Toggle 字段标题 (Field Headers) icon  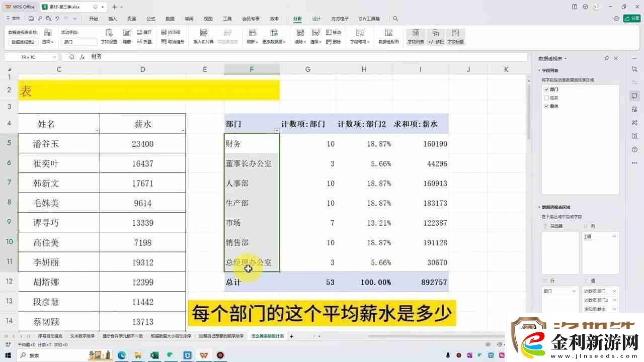click(x=455, y=36)
